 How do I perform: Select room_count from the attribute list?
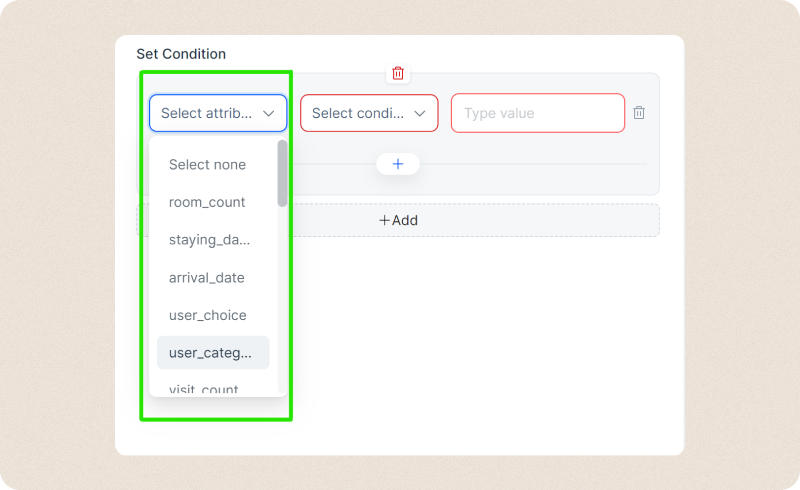207,202
